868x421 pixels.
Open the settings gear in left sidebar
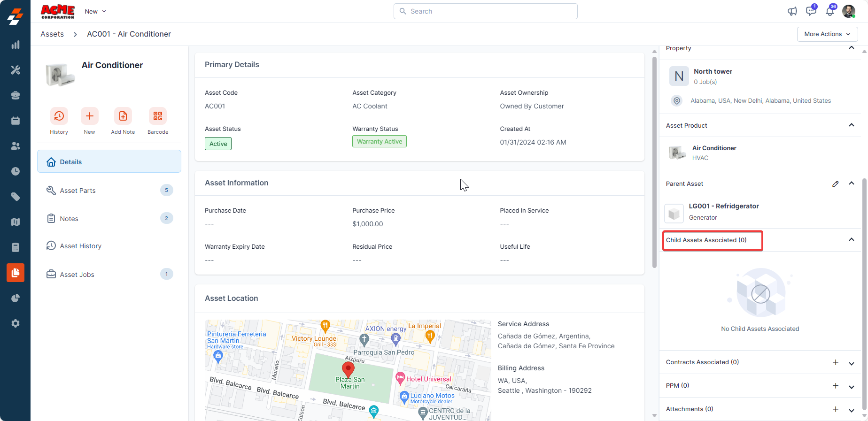point(15,323)
